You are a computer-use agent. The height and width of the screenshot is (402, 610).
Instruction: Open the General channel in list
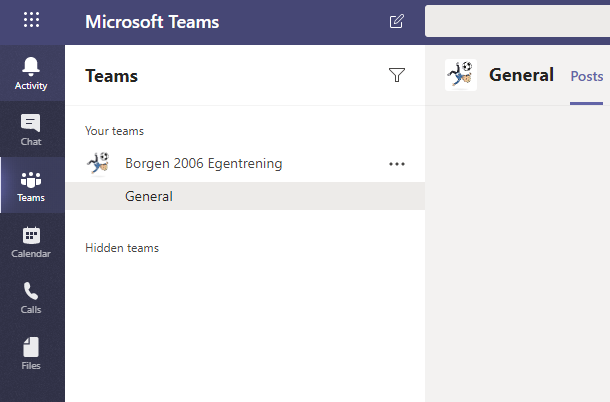245,196
